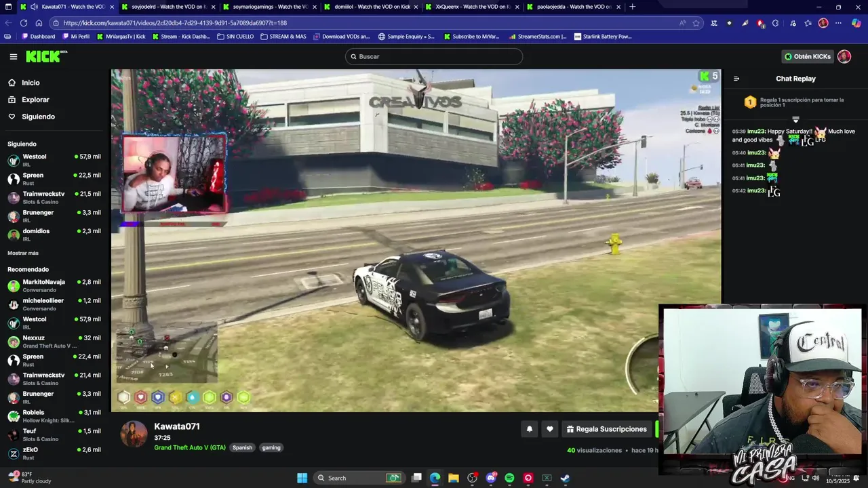Reload the page with refresh icon
868x488 pixels.
tap(24, 22)
